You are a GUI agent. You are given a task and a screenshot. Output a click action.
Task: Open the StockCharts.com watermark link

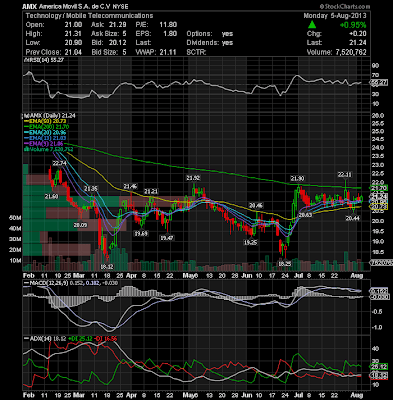coord(345,6)
